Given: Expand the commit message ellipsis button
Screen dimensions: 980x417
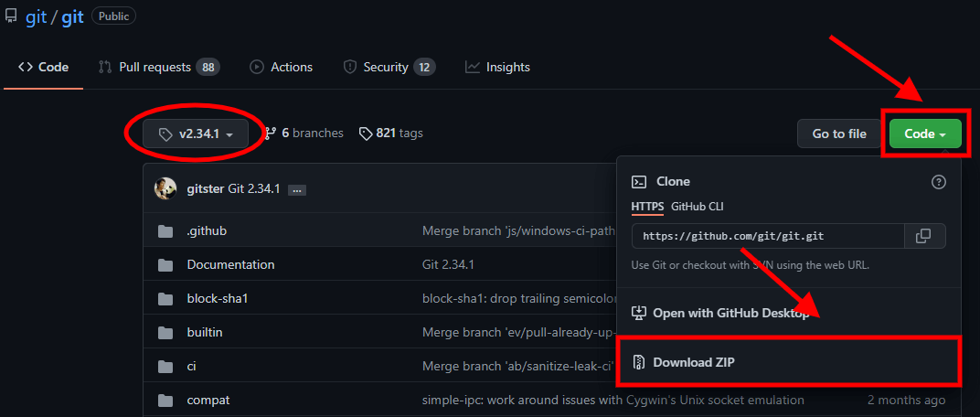Looking at the screenshot, I should tap(297, 190).
